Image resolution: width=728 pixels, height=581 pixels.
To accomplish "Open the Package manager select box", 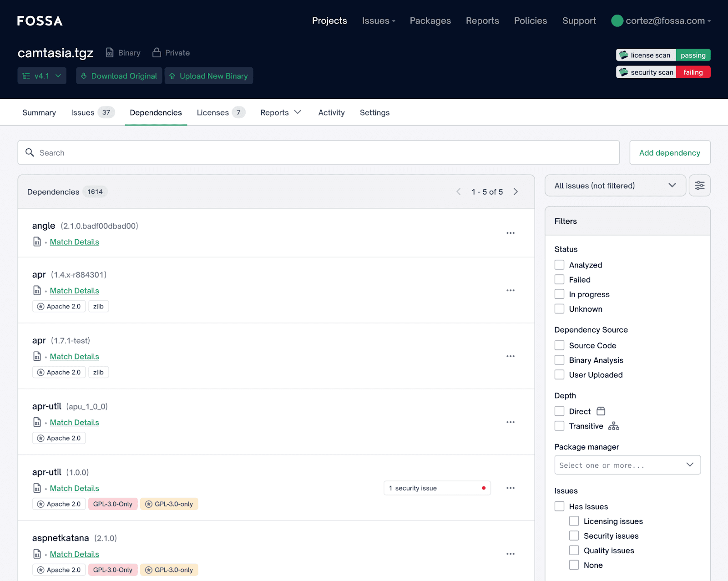I will pyautogui.click(x=627, y=465).
